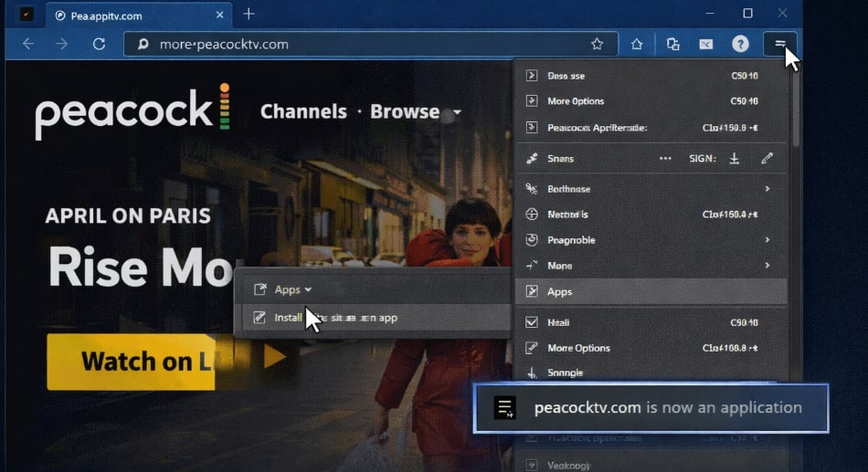The height and width of the screenshot is (472, 868).
Task: Open the mail envelope toolbar icon
Action: pos(705,44)
